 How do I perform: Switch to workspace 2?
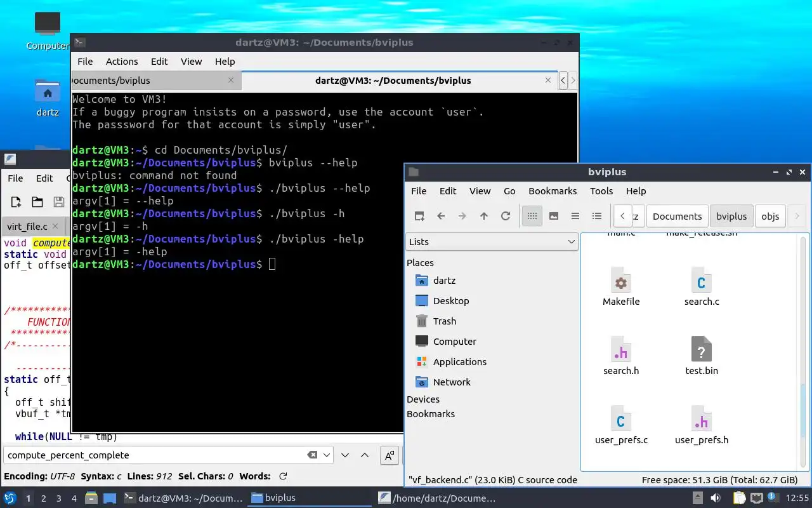(43, 498)
